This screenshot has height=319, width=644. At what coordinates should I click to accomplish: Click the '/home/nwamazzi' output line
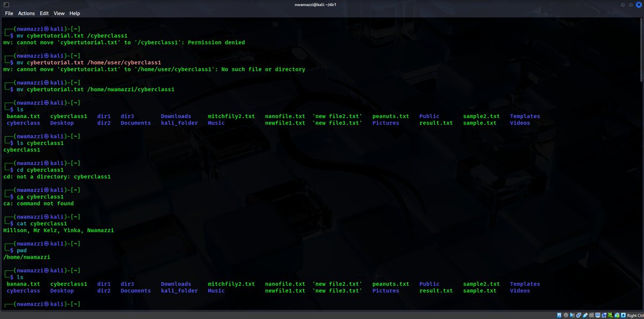click(x=27, y=257)
